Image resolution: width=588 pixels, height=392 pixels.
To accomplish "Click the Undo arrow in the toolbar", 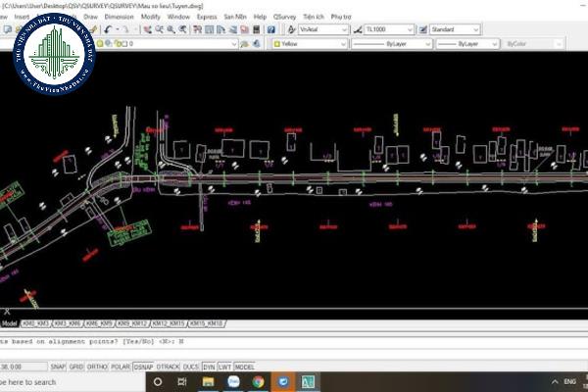I will [x=110, y=29].
